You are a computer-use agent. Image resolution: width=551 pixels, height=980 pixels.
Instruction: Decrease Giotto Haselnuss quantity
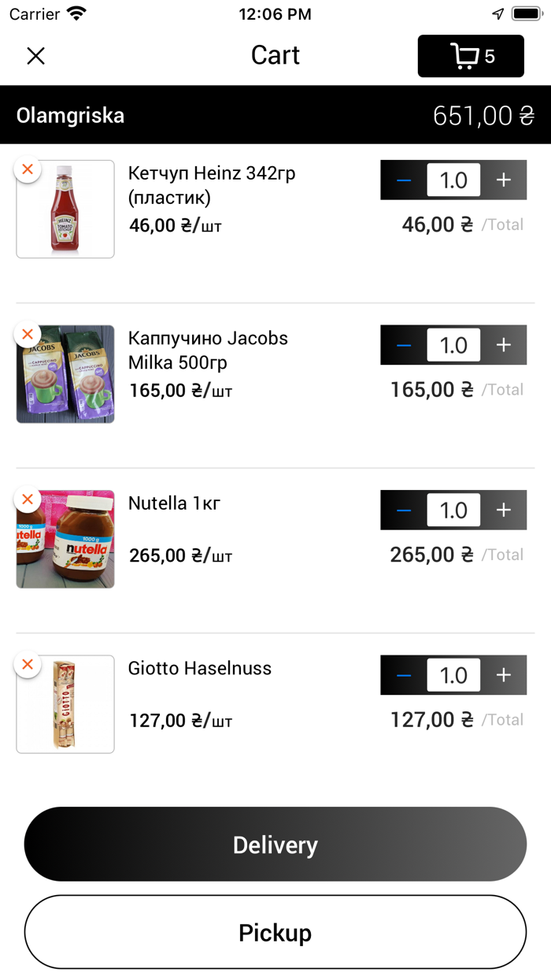tap(404, 675)
